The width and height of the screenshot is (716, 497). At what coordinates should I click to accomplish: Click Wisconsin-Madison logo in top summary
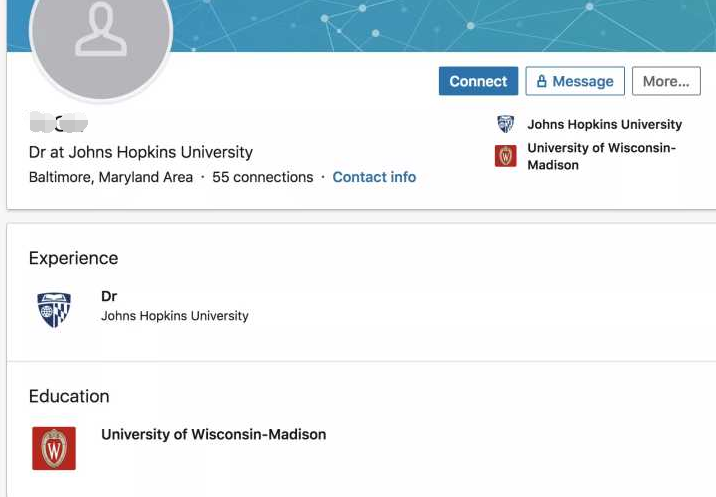(505, 156)
